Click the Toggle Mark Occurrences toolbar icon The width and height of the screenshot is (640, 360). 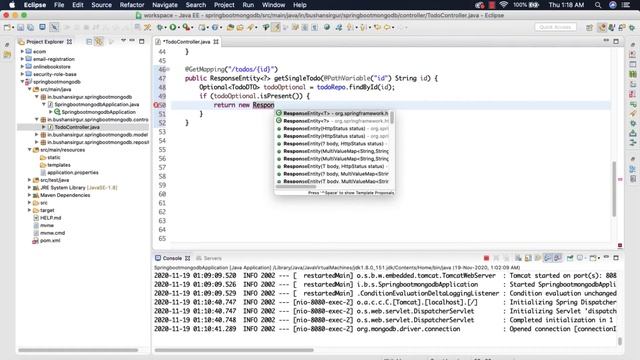pyautogui.click(x=276, y=27)
